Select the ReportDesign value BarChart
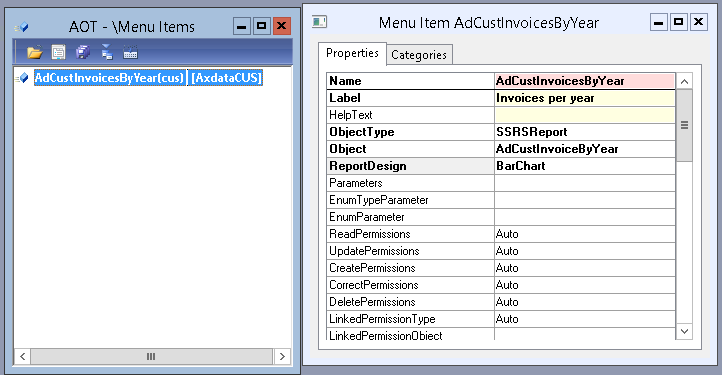The width and height of the screenshot is (722, 375). point(585,166)
